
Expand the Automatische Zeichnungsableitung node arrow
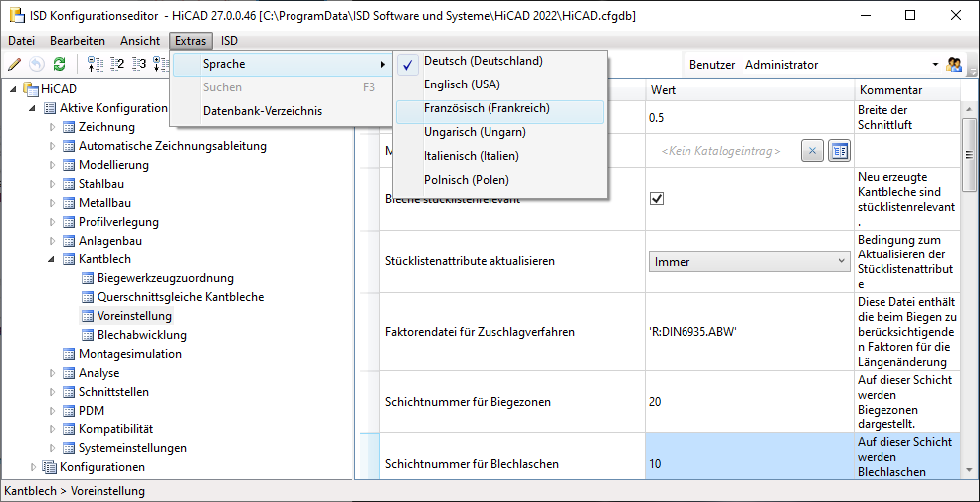pyautogui.click(x=53, y=147)
